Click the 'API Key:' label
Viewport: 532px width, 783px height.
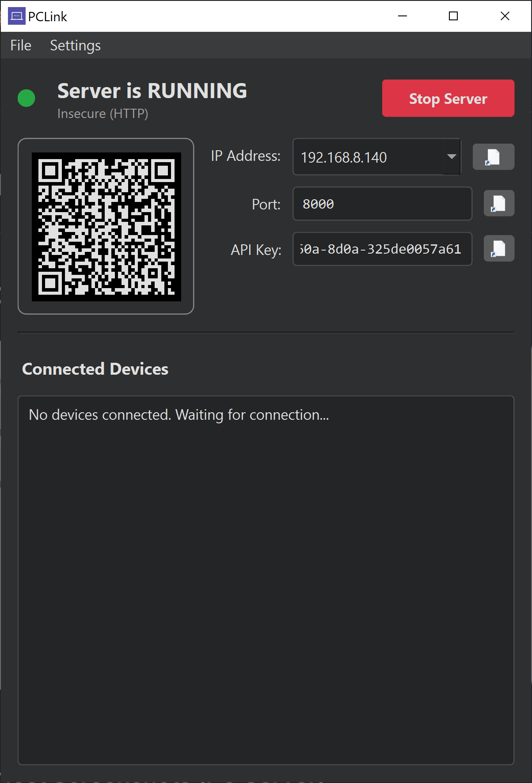click(x=256, y=250)
